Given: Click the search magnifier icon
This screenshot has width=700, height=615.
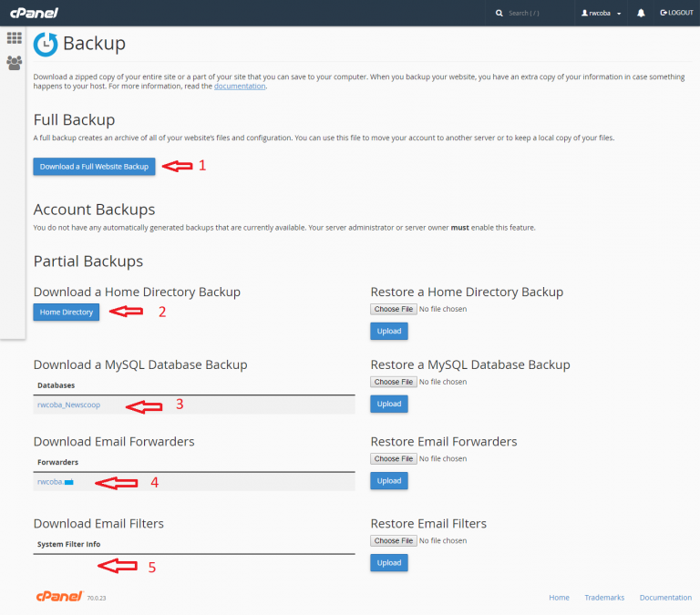Looking at the screenshot, I should (x=499, y=13).
